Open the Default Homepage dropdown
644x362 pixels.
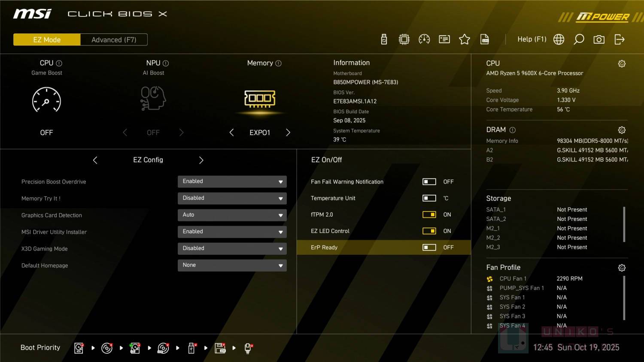coord(232,265)
